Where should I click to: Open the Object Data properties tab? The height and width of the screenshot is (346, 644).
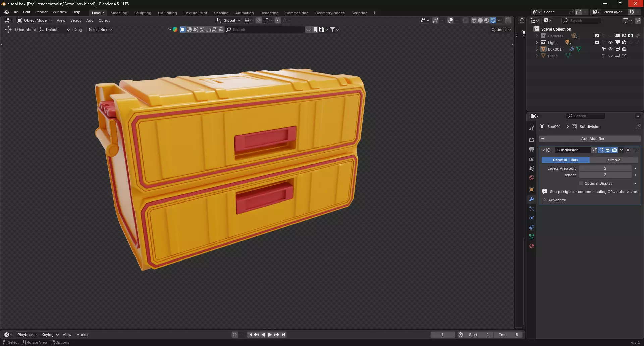(x=532, y=237)
